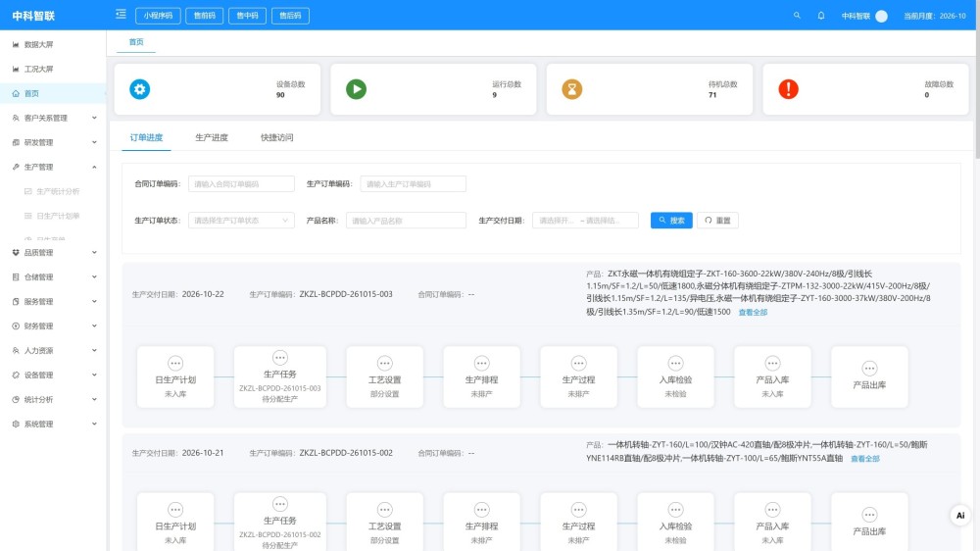
Task: Click the 中科智联 logo
Action: coord(33,16)
